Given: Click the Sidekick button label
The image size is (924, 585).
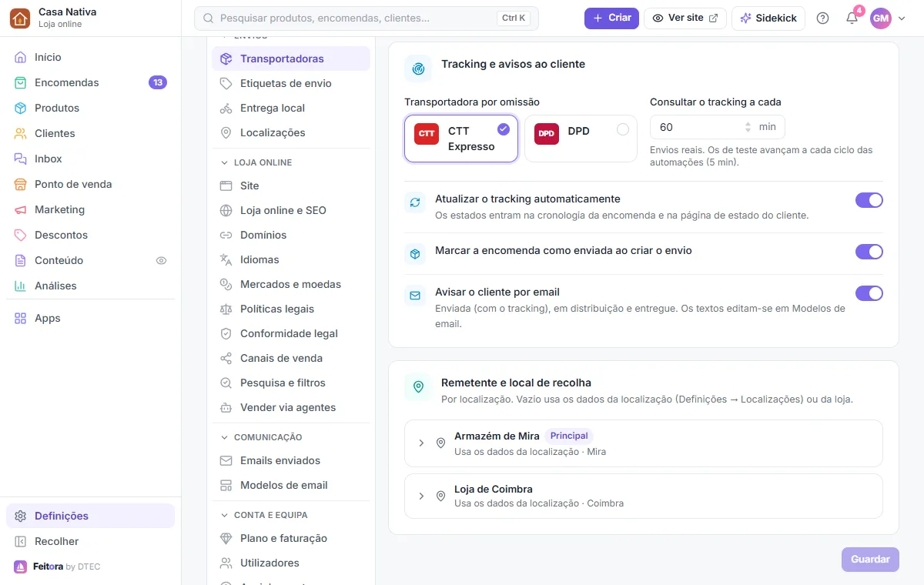Looking at the screenshot, I should click(776, 18).
